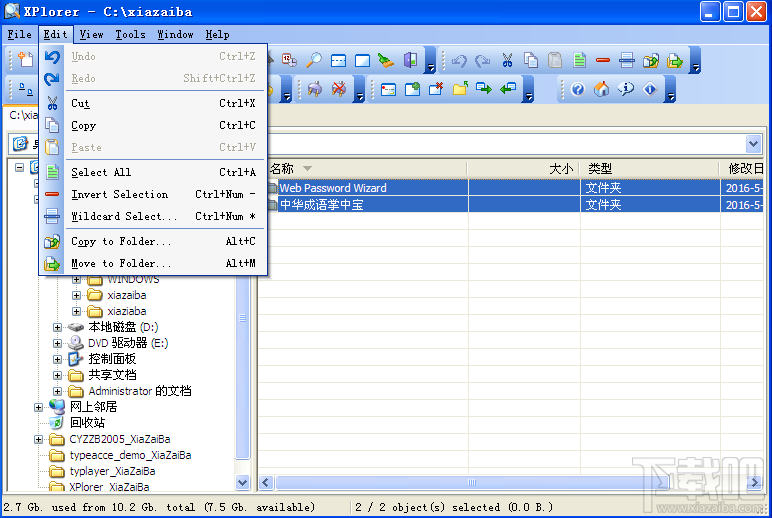Click the Wildcard Select toolbar icon
The image size is (772, 518).
pos(626,61)
